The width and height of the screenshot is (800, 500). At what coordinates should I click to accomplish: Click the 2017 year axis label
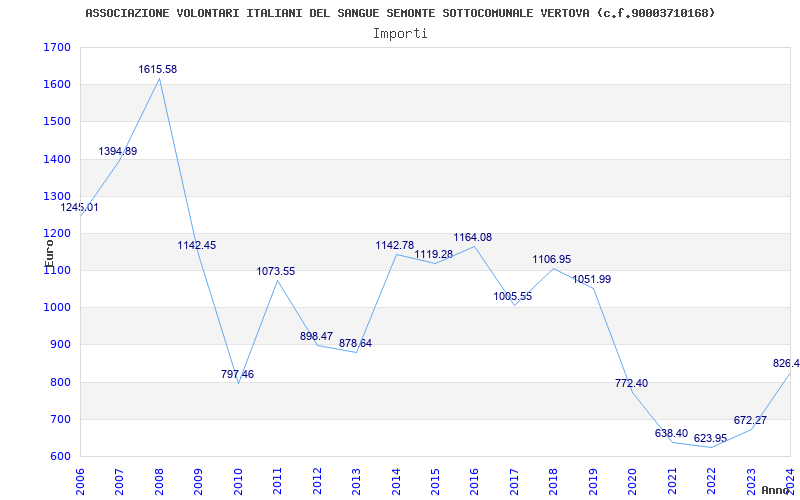[514, 482]
